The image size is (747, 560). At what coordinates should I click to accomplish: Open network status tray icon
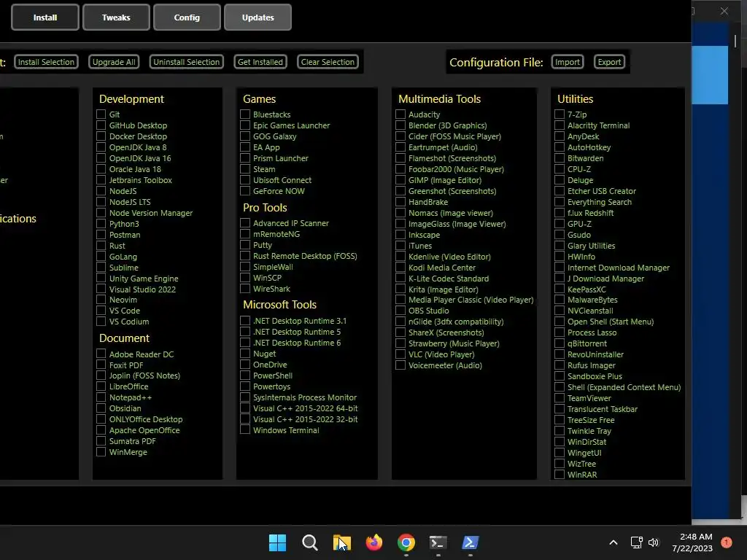pyautogui.click(x=636, y=542)
